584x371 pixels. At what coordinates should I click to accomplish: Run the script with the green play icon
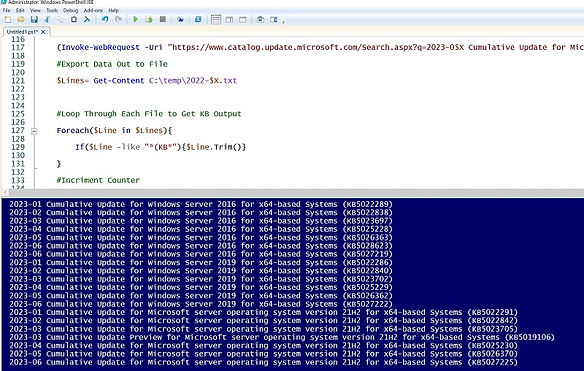coord(136,19)
